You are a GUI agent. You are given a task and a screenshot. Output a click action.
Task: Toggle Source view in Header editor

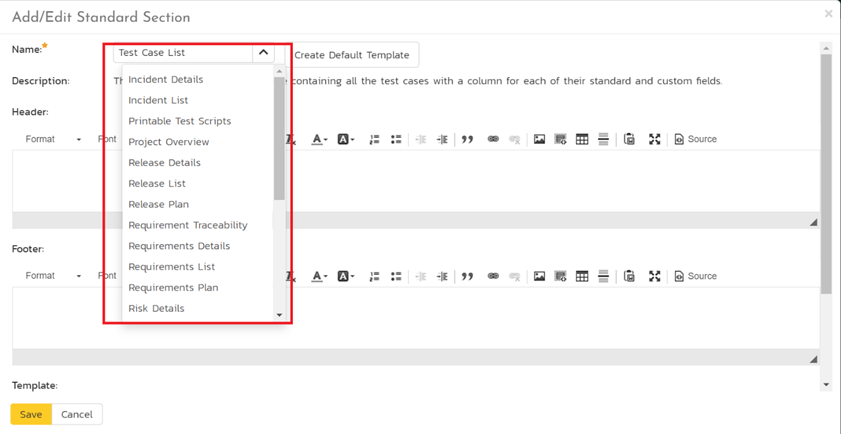[695, 139]
